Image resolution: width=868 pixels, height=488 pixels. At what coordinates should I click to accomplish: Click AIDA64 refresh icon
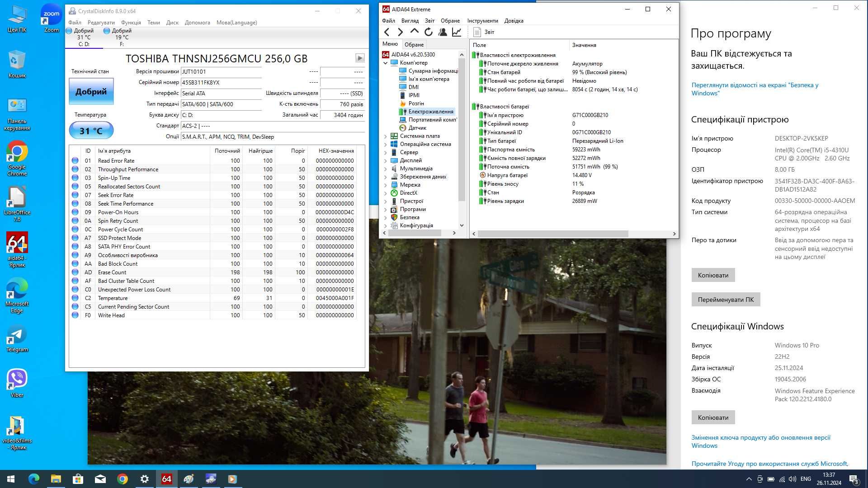point(429,32)
